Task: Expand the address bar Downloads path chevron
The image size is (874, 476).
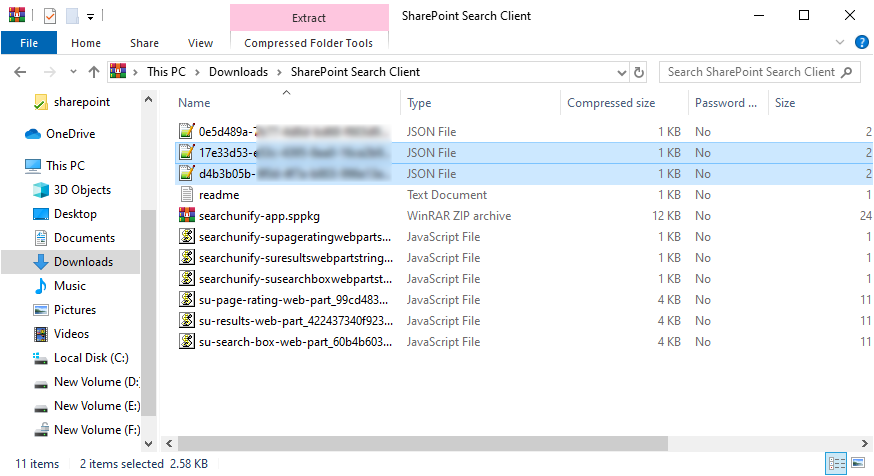Action: click(x=279, y=72)
